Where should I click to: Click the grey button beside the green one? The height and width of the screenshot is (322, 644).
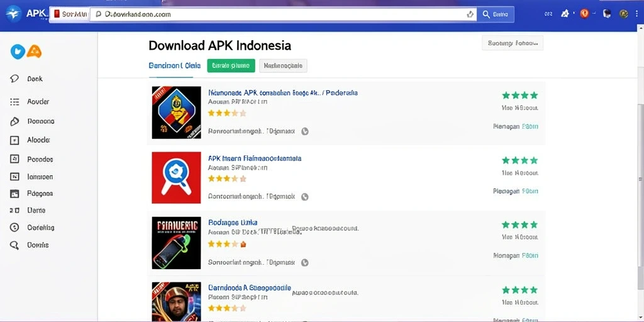click(x=283, y=65)
